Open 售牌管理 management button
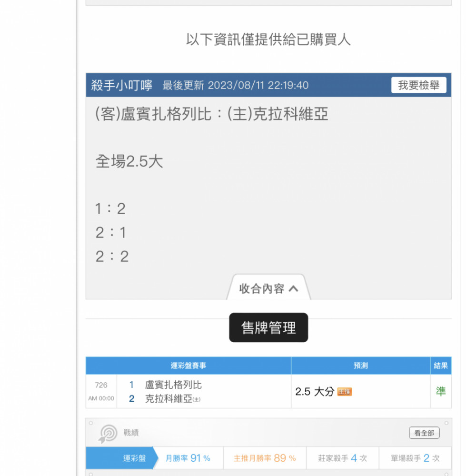 click(x=268, y=327)
